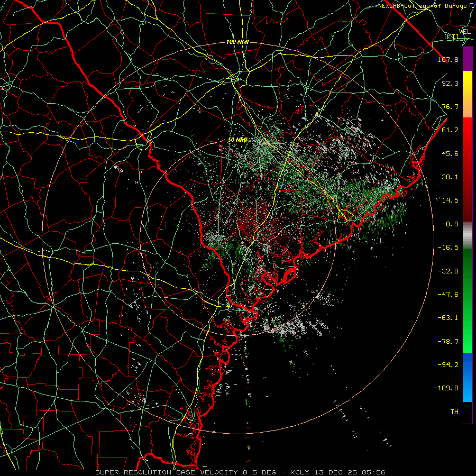
Task: Click the 30.1 legend value
Action: coord(450,177)
